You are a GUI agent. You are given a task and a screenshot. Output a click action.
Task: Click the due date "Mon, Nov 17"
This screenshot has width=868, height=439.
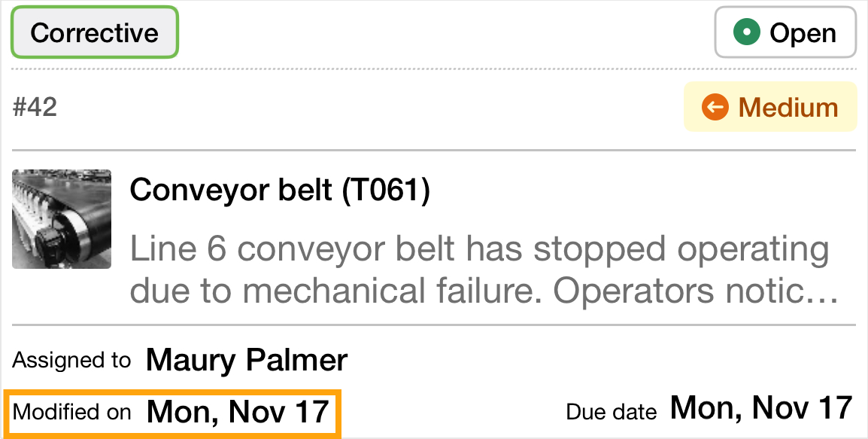[x=762, y=407]
